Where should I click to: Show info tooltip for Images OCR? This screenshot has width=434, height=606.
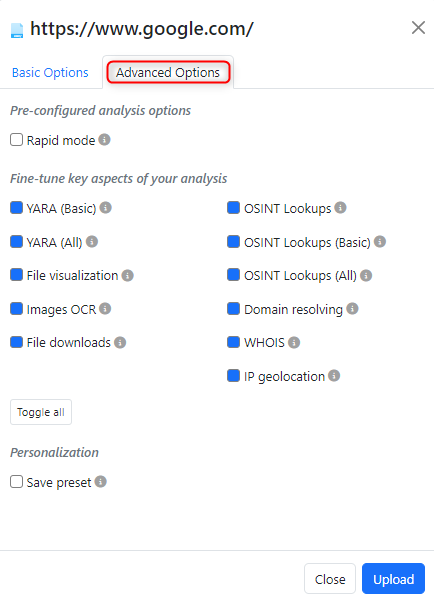pos(105,309)
